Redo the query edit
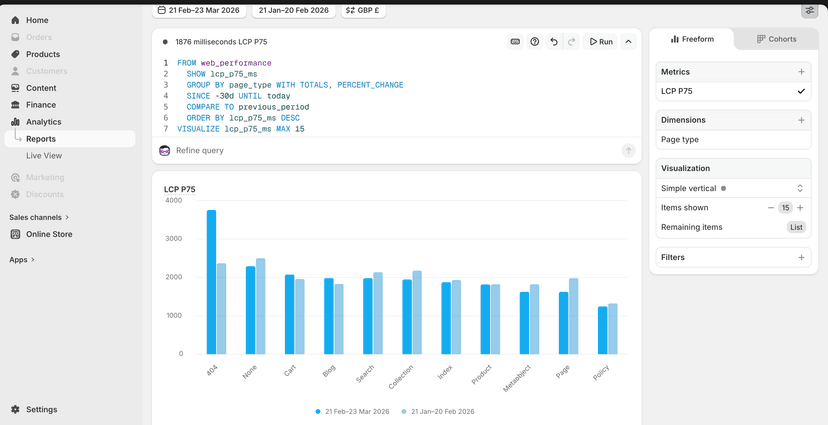Screen dimensions: 828x425 pyautogui.click(x=571, y=42)
